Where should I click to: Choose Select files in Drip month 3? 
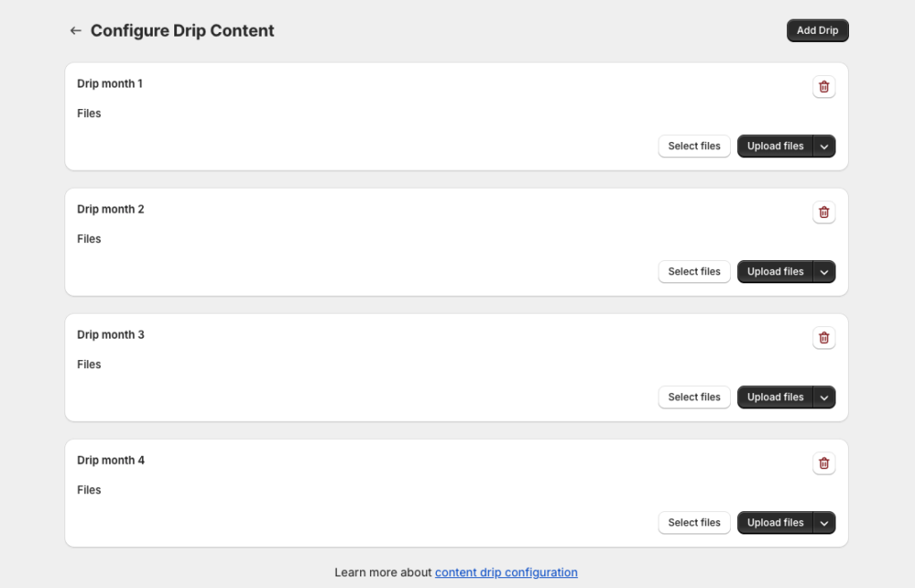tap(694, 398)
